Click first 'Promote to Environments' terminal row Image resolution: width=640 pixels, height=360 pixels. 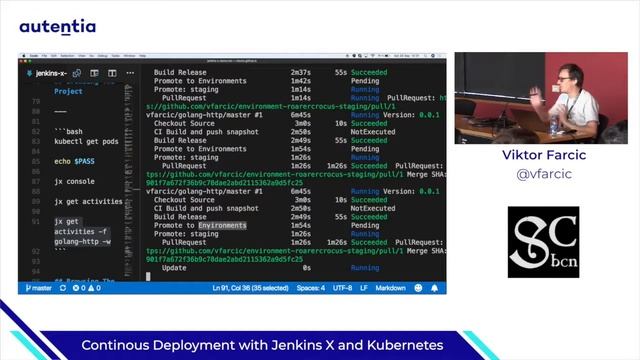(200, 81)
